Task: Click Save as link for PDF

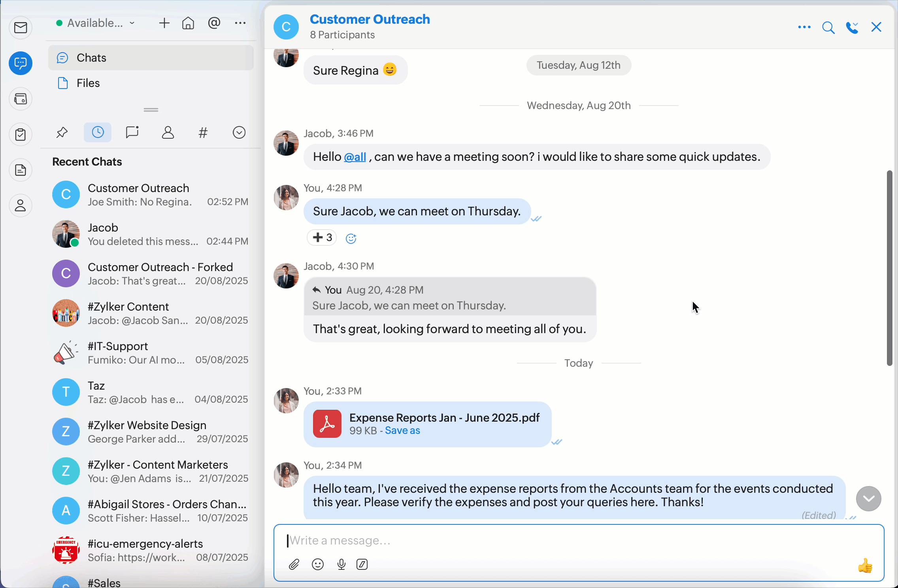Action: 402,431
